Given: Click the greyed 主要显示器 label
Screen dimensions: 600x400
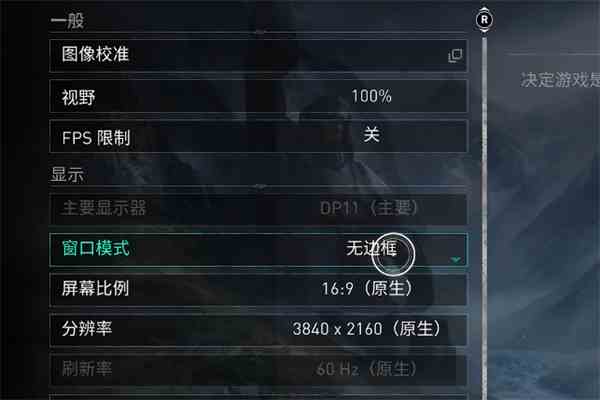Looking at the screenshot, I should (x=104, y=208).
